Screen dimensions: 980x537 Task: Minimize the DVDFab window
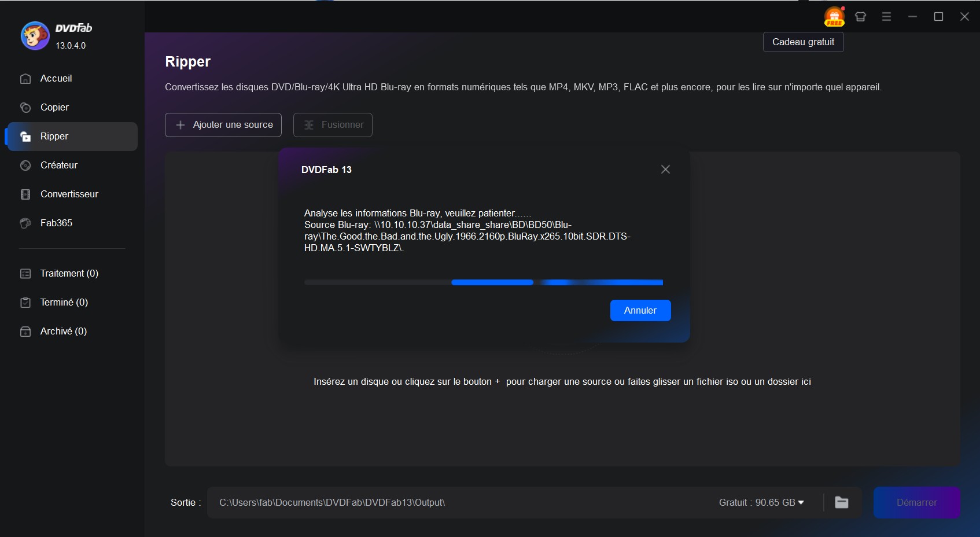[912, 17]
